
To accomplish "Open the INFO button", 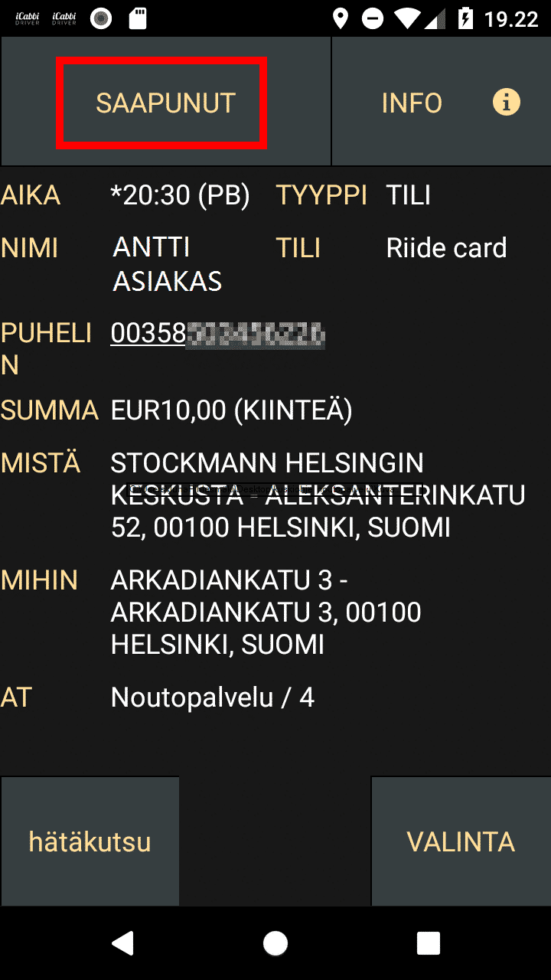I will [442, 103].
